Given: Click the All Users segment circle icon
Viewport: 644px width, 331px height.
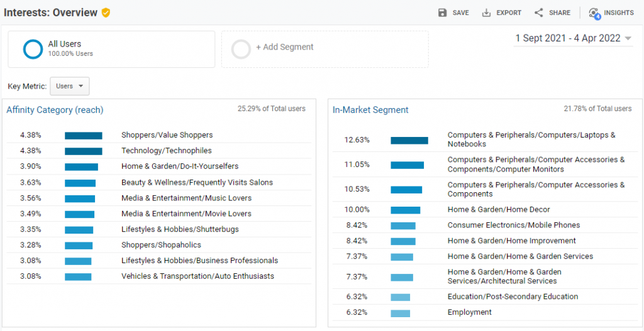Looking at the screenshot, I should 33,49.
